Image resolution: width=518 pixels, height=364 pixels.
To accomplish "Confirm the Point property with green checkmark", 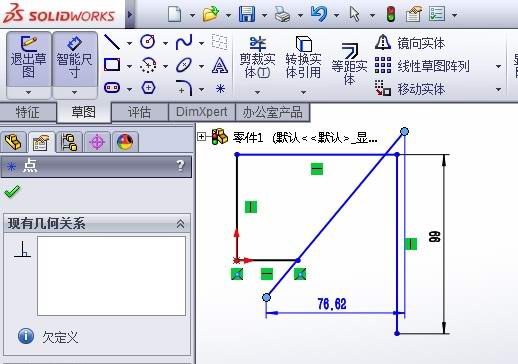I will pyautogui.click(x=12, y=191).
